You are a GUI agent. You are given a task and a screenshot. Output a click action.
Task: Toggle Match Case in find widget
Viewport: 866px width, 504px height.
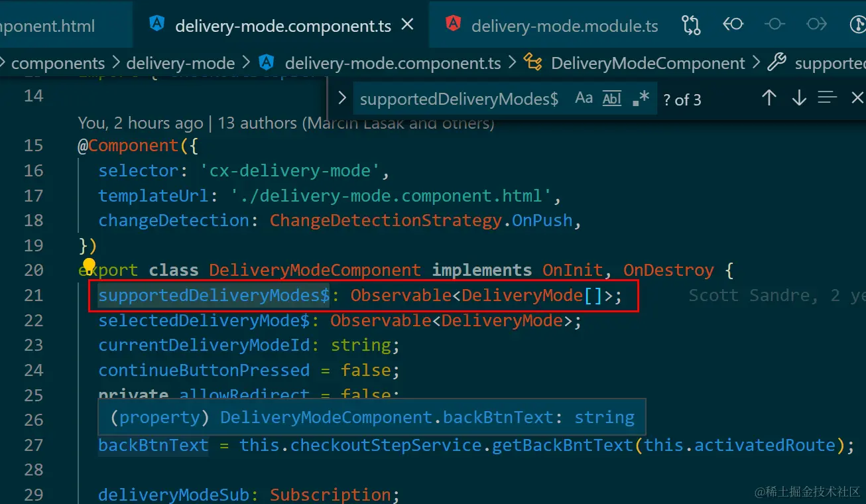(x=584, y=99)
